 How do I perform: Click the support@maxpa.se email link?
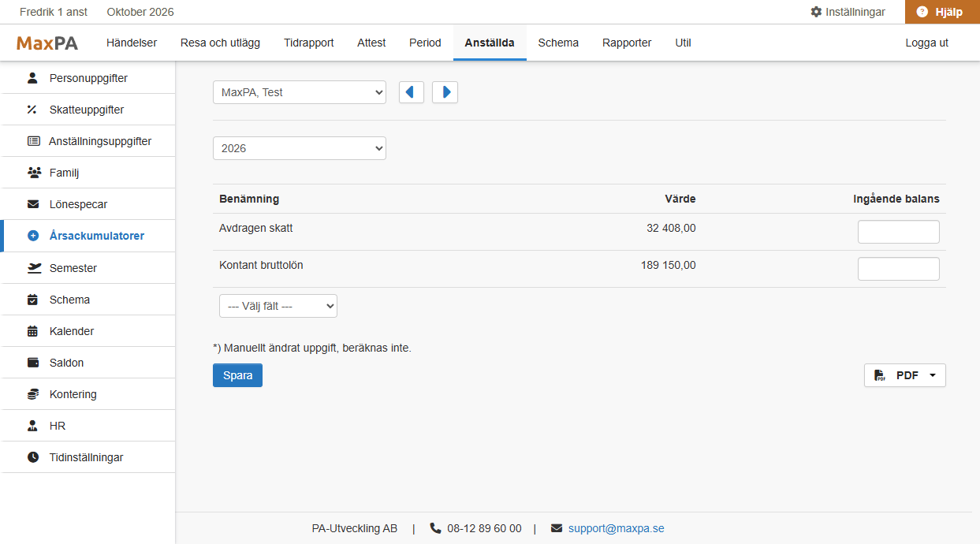point(617,528)
